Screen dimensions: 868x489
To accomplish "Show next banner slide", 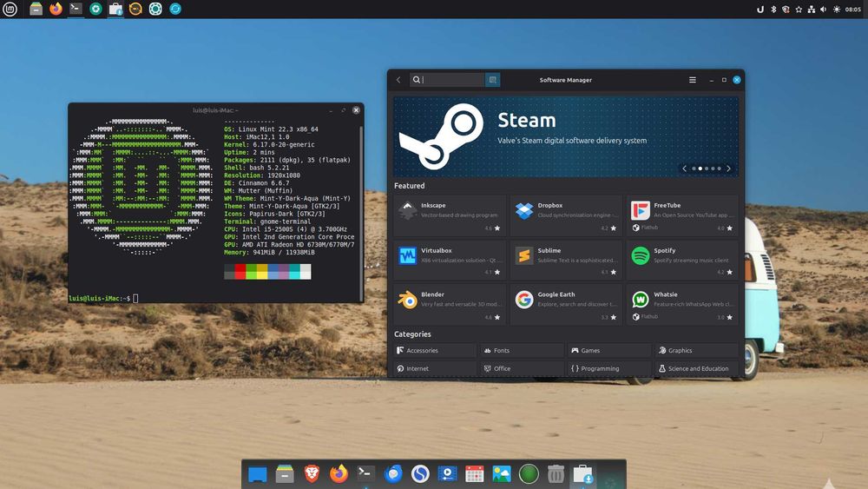I will (728, 169).
